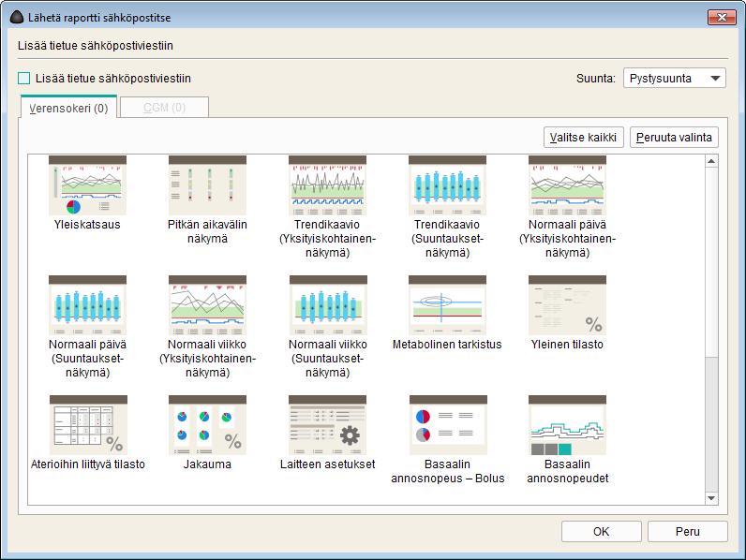
Task: Click the Valitse kaikki button
Action: tap(583, 138)
